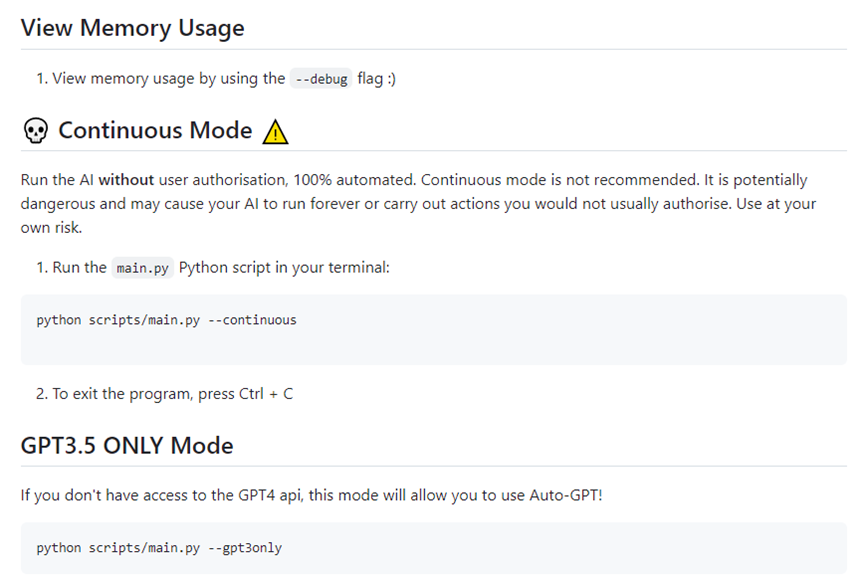Click the Continuous Mode heading text
The image size is (865, 586).
[x=155, y=130]
